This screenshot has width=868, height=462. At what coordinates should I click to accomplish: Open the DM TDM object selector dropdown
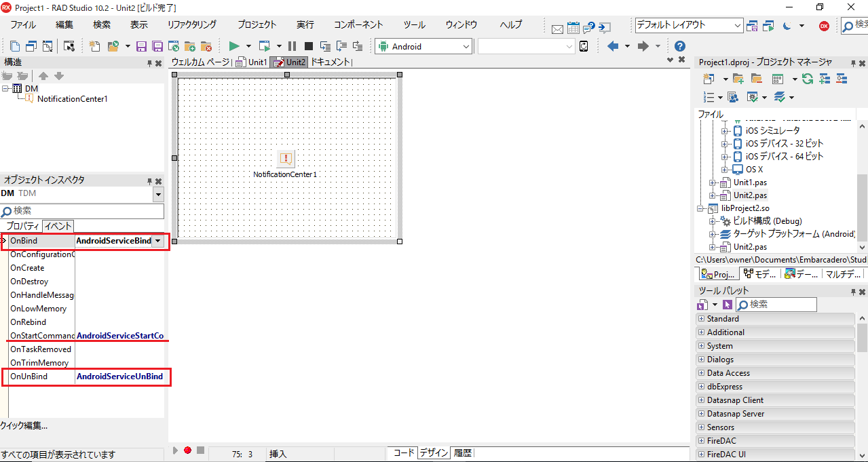[158, 194]
